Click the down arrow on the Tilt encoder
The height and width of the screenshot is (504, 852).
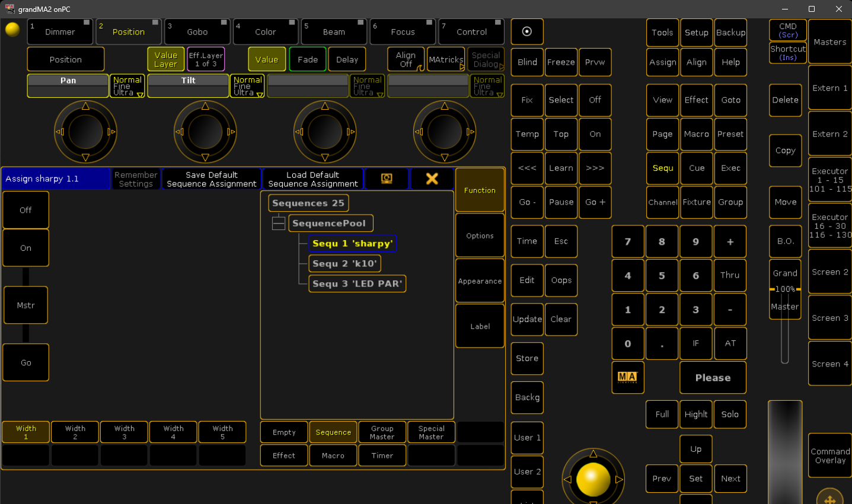(x=205, y=157)
